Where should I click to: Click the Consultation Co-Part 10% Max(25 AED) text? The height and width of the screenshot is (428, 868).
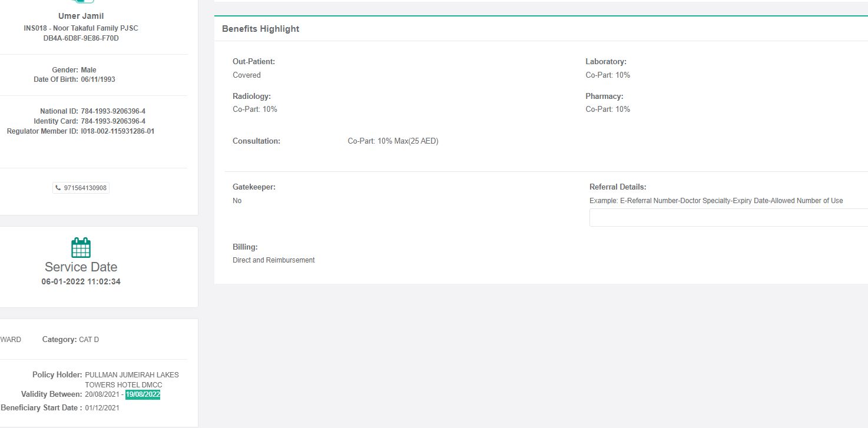(x=393, y=141)
